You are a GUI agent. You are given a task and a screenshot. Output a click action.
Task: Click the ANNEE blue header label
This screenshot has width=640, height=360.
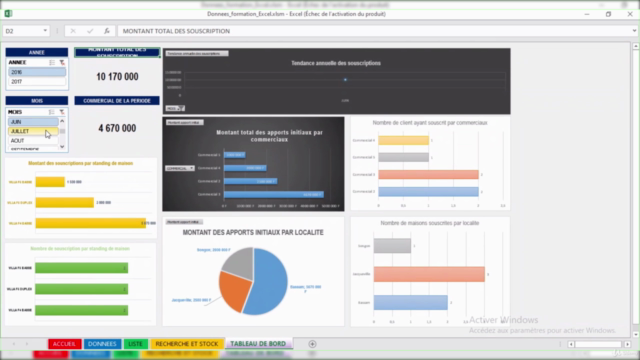(37, 52)
